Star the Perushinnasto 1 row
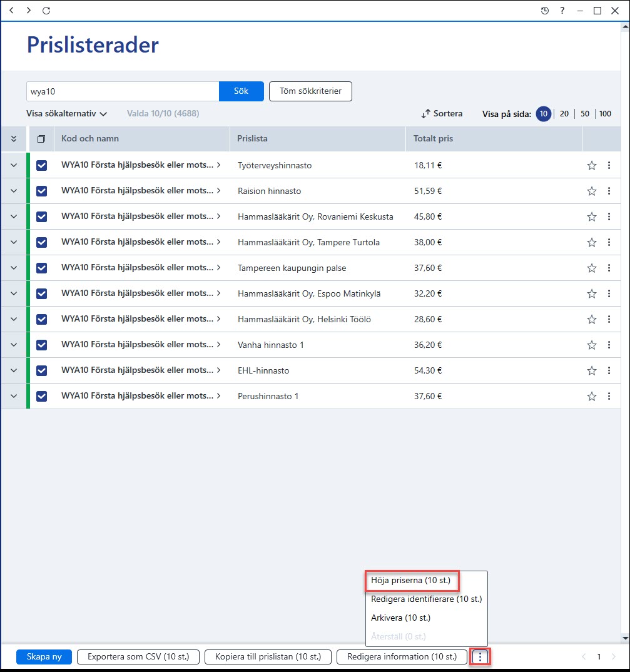Screen dimensions: 630x672 592,397
